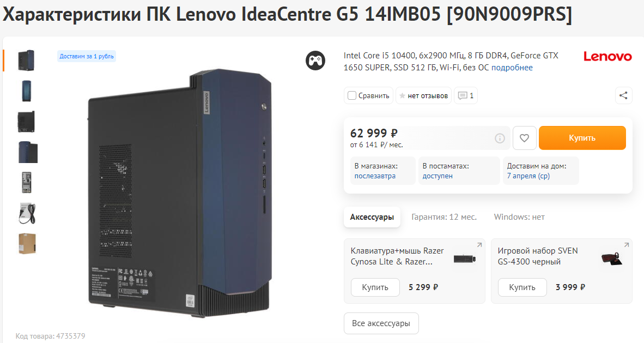This screenshot has width=644, height=343.
Task: Switch to Гарантия: 12 мес. tab
Action: (444, 217)
